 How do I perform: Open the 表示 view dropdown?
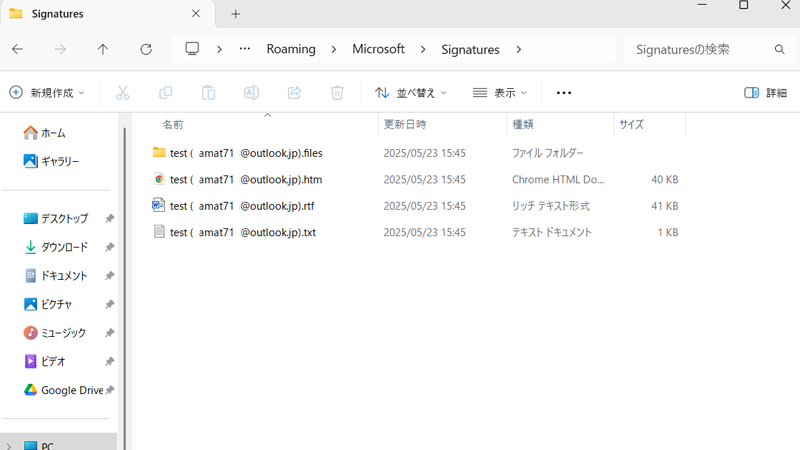(499, 93)
